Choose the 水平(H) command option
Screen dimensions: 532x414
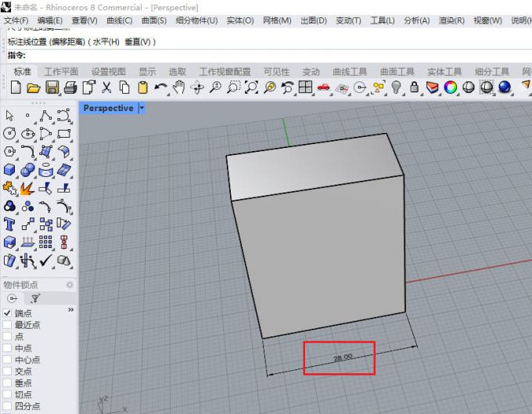(x=106, y=41)
